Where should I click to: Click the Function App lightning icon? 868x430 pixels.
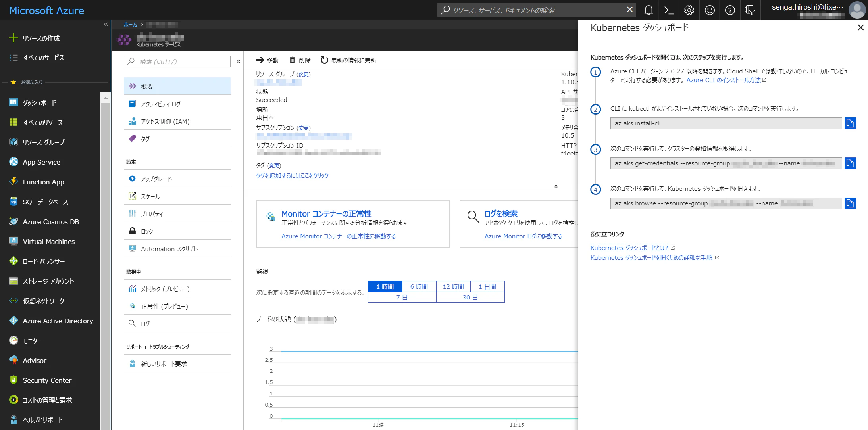point(13,182)
